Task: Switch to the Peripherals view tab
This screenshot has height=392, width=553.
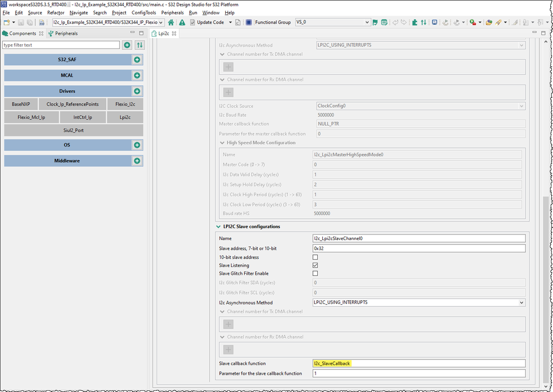Action: tap(64, 34)
